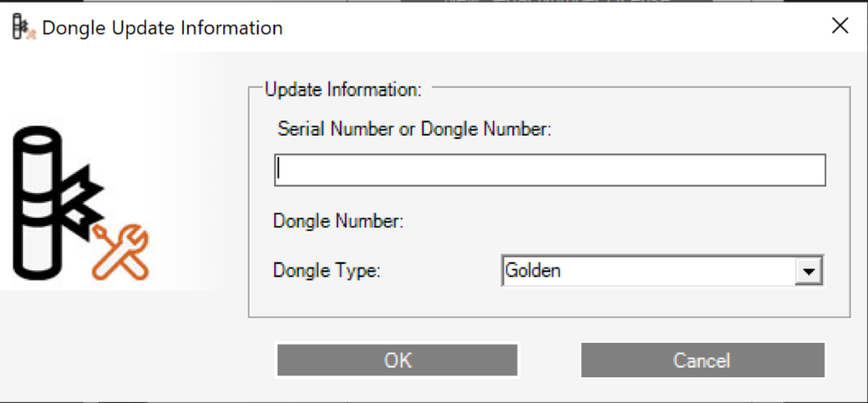
Task: Click the Dongle Number label
Action: pyautogui.click(x=339, y=221)
